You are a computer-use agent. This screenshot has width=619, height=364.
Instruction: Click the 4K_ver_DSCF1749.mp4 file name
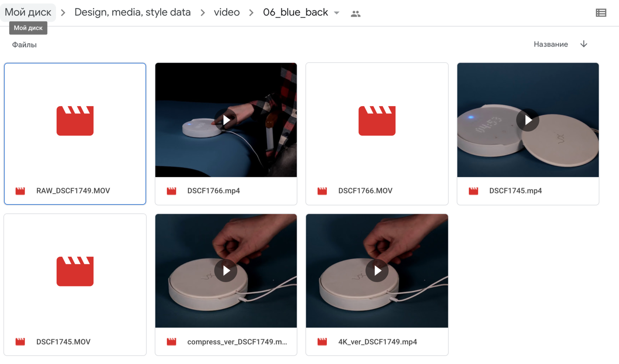(x=378, y=342)
